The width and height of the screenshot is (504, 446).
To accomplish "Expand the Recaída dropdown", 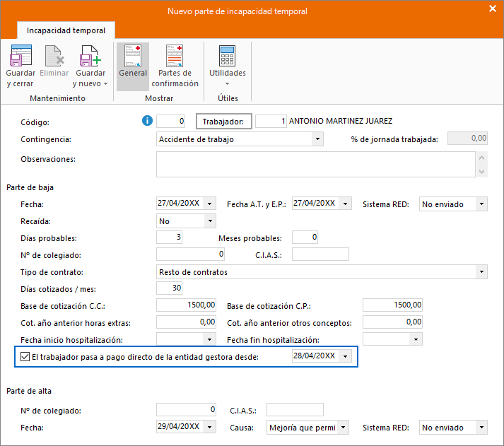I will [210, 221].
